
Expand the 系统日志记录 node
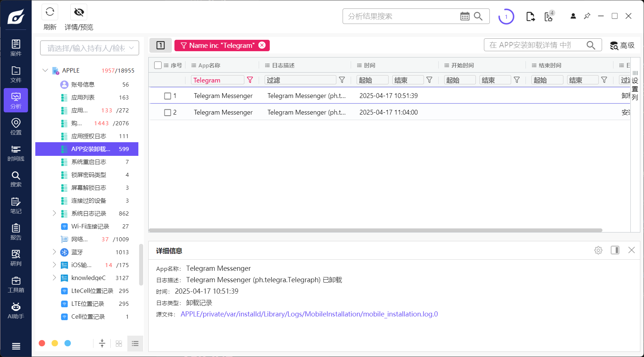pyautogui.click(x=54, y=213)
